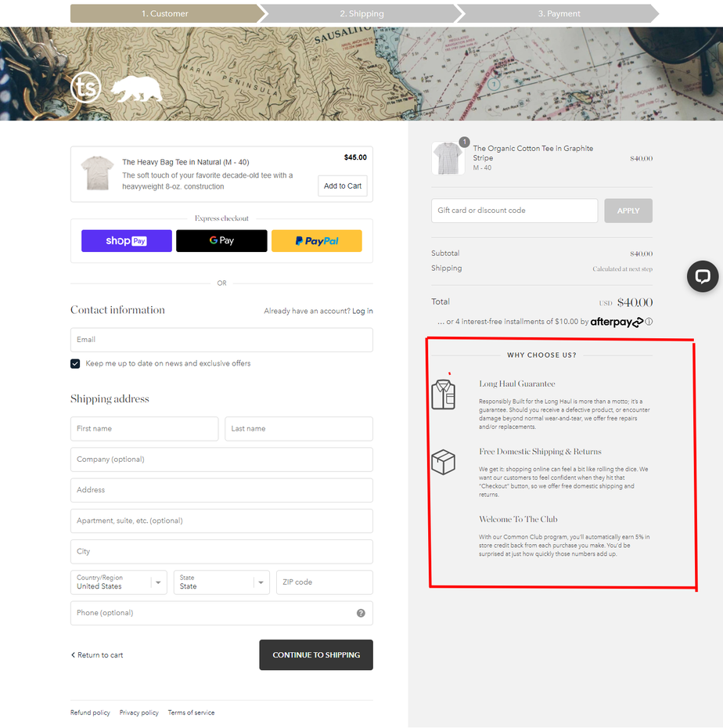
Task: Click the ts circle logo
Action: pos(86,88)
